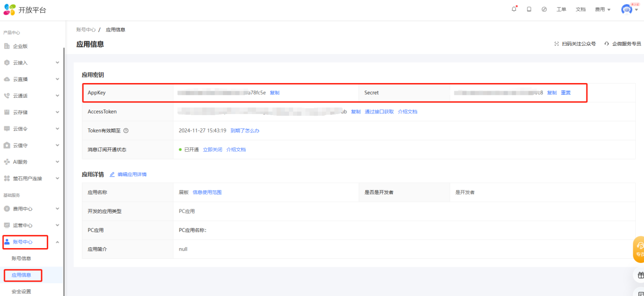
Task: Click the headset icon for 企微服务专员
Action: [x=607, y=44]
